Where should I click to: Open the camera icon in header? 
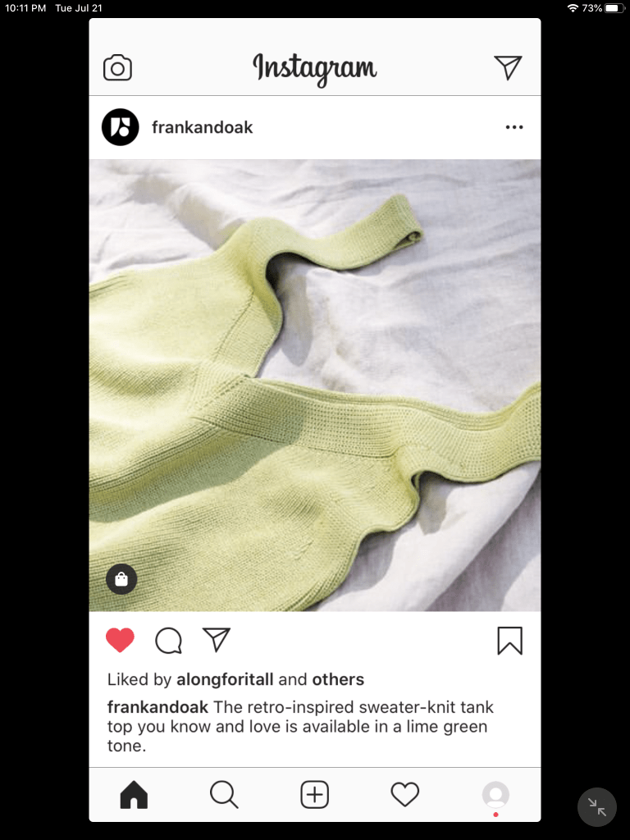click(x=117, y=67)
